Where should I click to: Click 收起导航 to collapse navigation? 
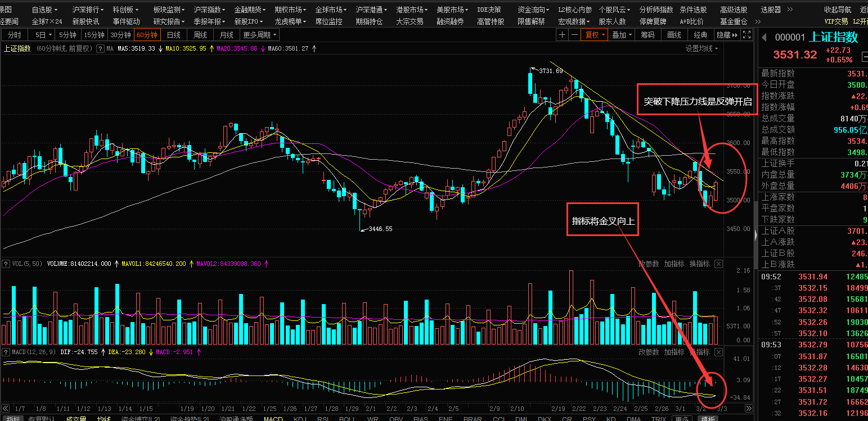click(838, 10)
